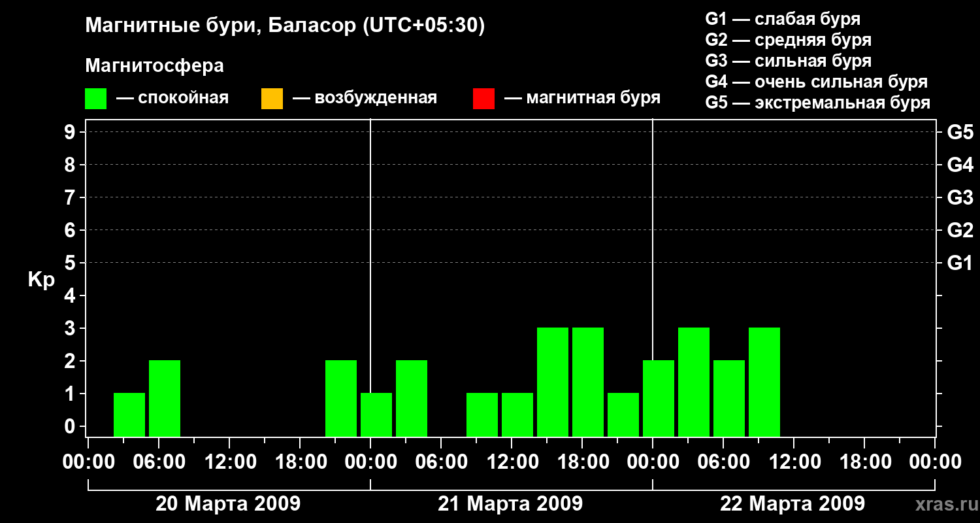The width and height of the screenshot is (980, 523).
Task: Click the 'Kp' axis title
Action: coord(41,280)
